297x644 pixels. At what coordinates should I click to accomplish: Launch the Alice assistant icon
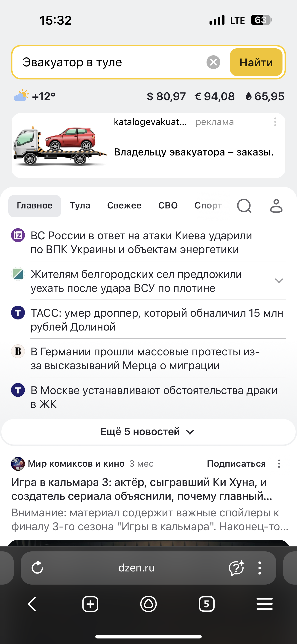coord(148,604)
